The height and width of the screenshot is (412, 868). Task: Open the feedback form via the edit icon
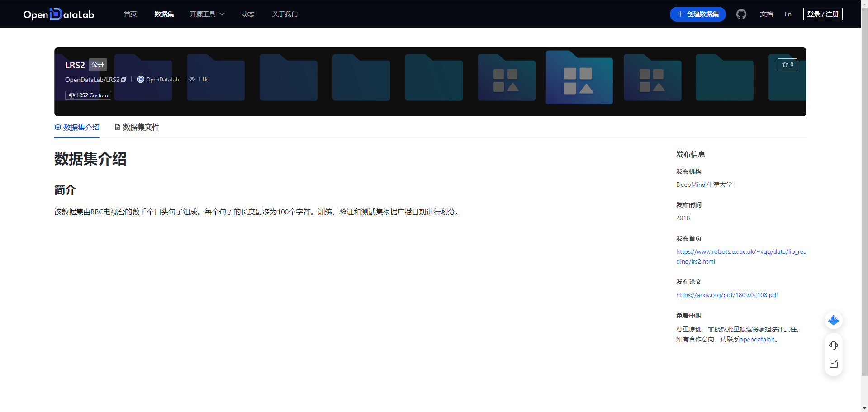834,363
